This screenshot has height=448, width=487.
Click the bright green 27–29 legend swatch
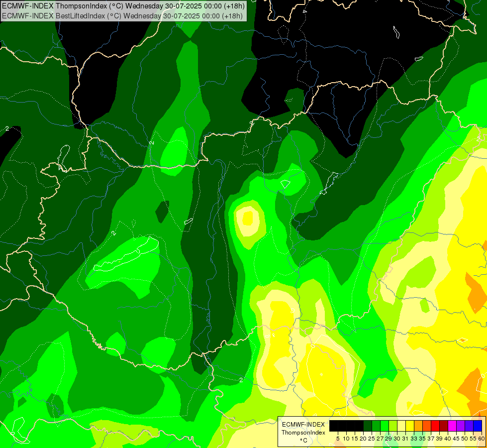tap(385, 426)
